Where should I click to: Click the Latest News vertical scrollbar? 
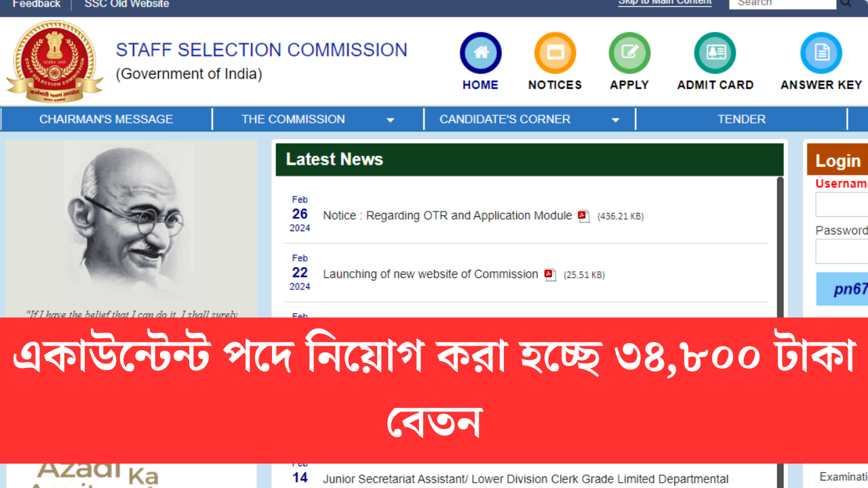pyautogui.click(x=780, y=247)
